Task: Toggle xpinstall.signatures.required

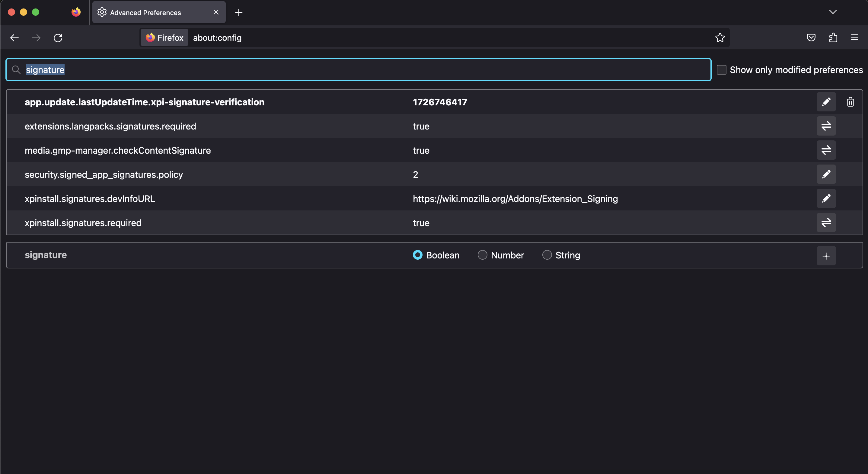Action: click(x=826, y=223)
